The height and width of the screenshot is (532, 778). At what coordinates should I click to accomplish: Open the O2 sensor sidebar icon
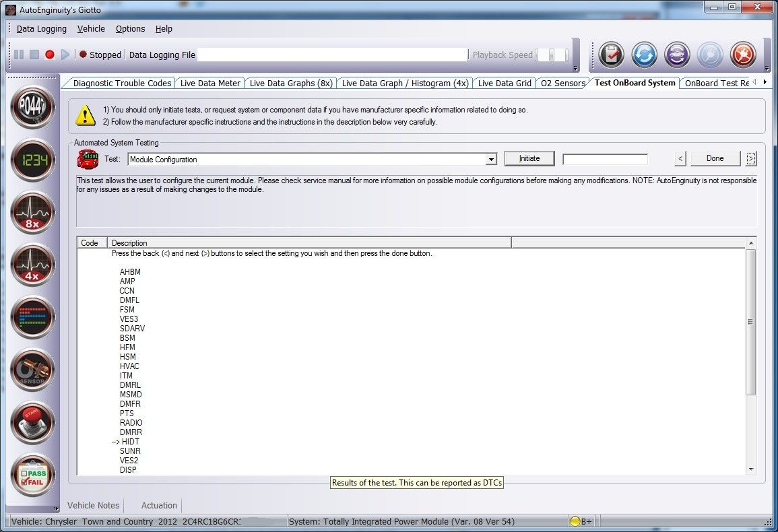(x=32, y=370)
